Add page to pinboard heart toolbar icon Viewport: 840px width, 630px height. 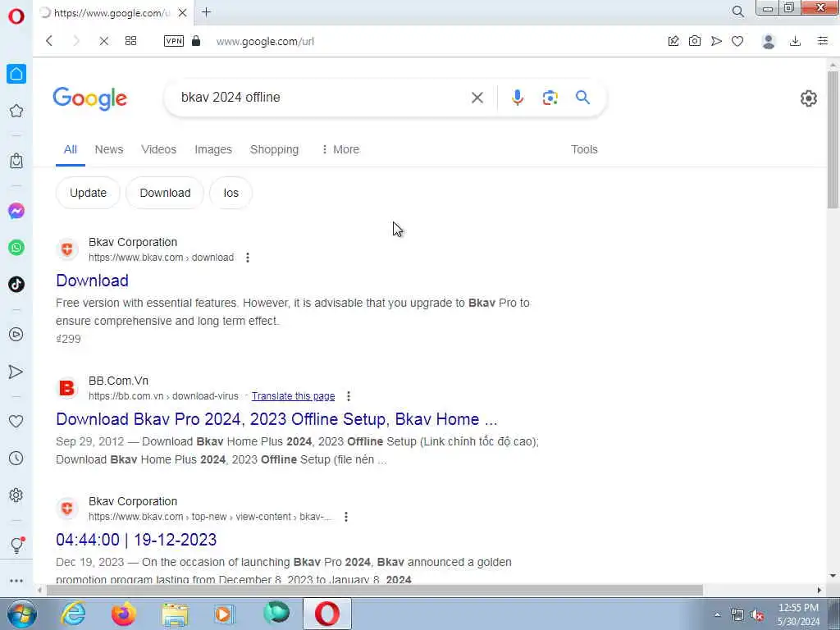(x=737, y=41)
